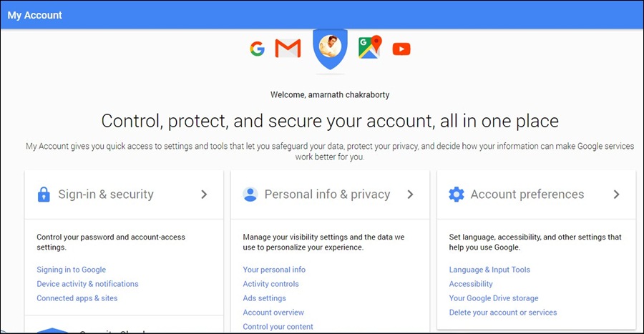Open Connected apps & sites link
Viewport: 644px width, 334px height.
point(77,298)
